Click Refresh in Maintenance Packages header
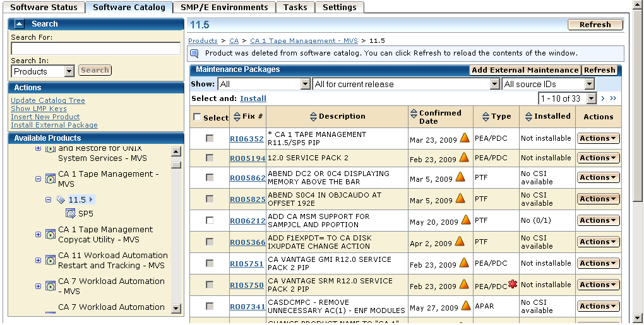The image size is (644, 325). [600, 70]
